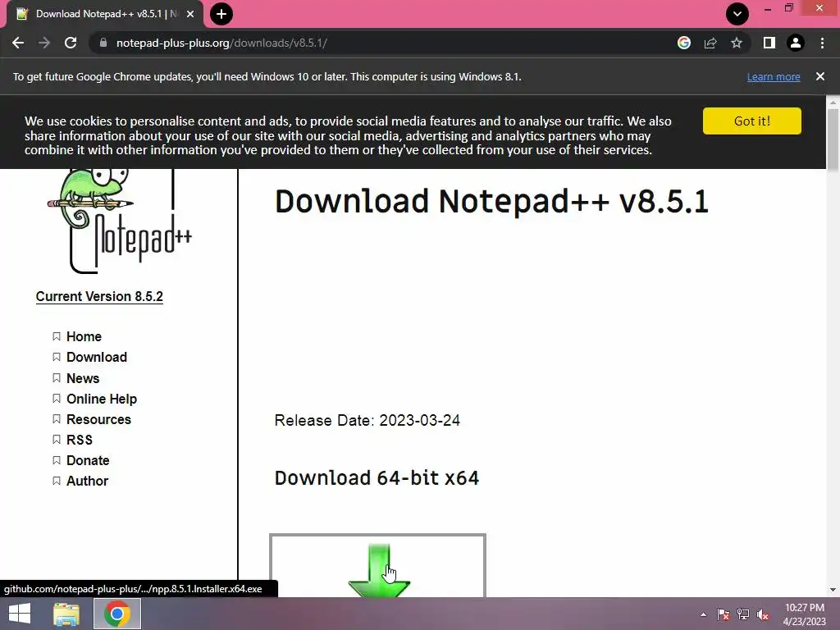The image size is (840, 630).
Task: Open tab search dropdown arrow
Action: [737, 14]
